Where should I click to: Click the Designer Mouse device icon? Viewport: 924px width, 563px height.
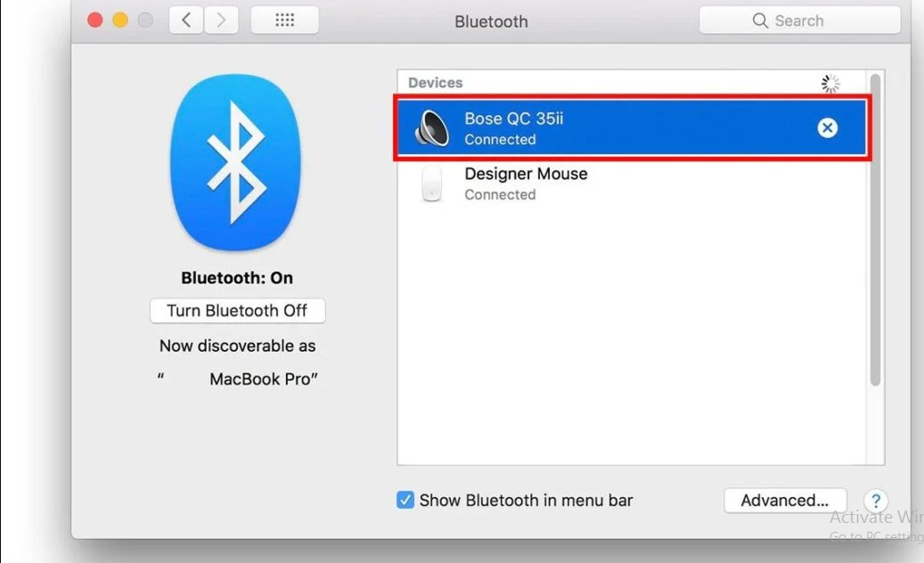[x=432, y=184]
